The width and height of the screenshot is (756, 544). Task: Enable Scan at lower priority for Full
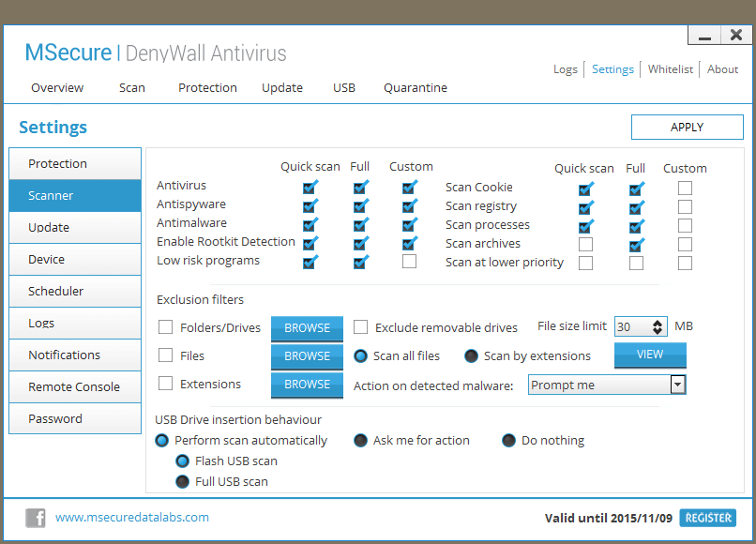[637, 264]
